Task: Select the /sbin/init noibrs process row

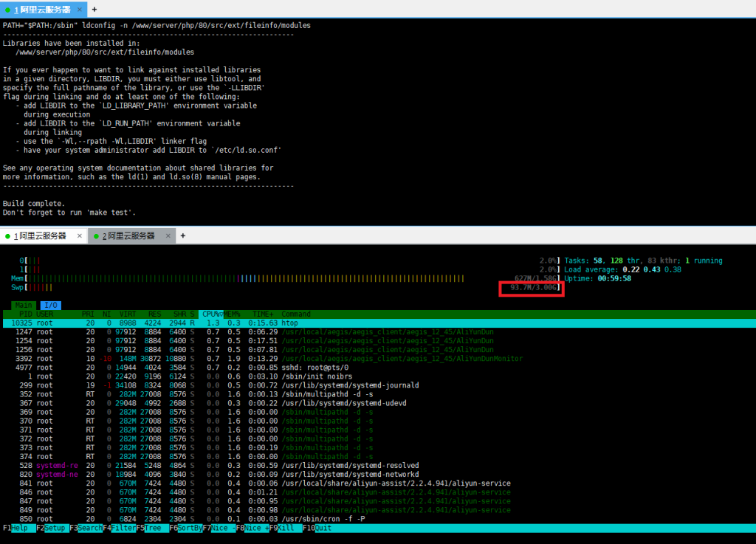Action: [379, 376]
